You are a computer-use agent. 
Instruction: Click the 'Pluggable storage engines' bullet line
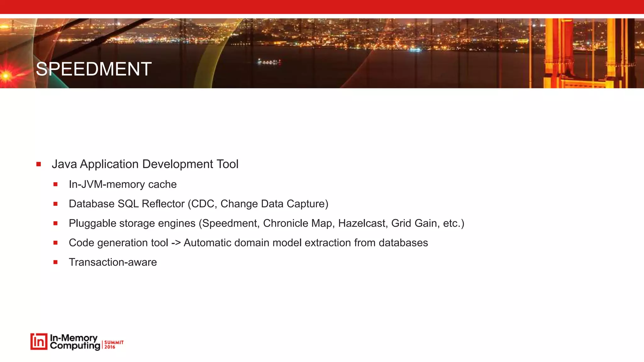[x=266, y=223]
